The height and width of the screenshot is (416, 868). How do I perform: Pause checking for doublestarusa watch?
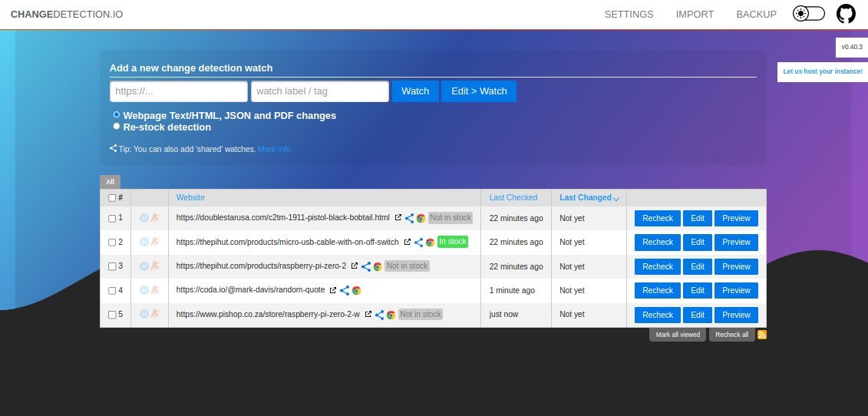tap(144, 218)
